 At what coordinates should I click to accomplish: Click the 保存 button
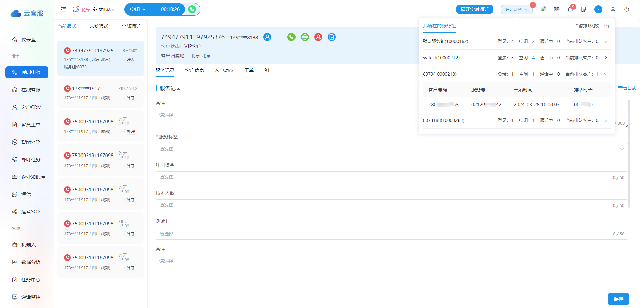[618, 299]
